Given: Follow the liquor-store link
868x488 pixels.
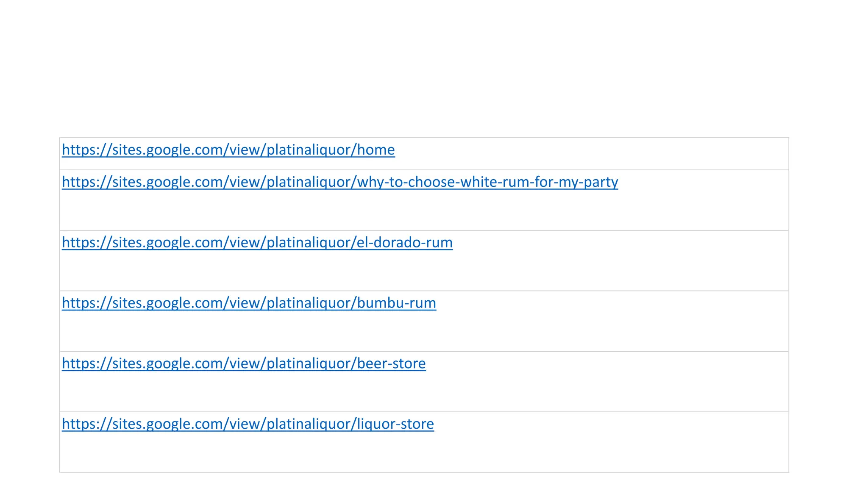Looking at the screenshot, I should coord(248,424).
